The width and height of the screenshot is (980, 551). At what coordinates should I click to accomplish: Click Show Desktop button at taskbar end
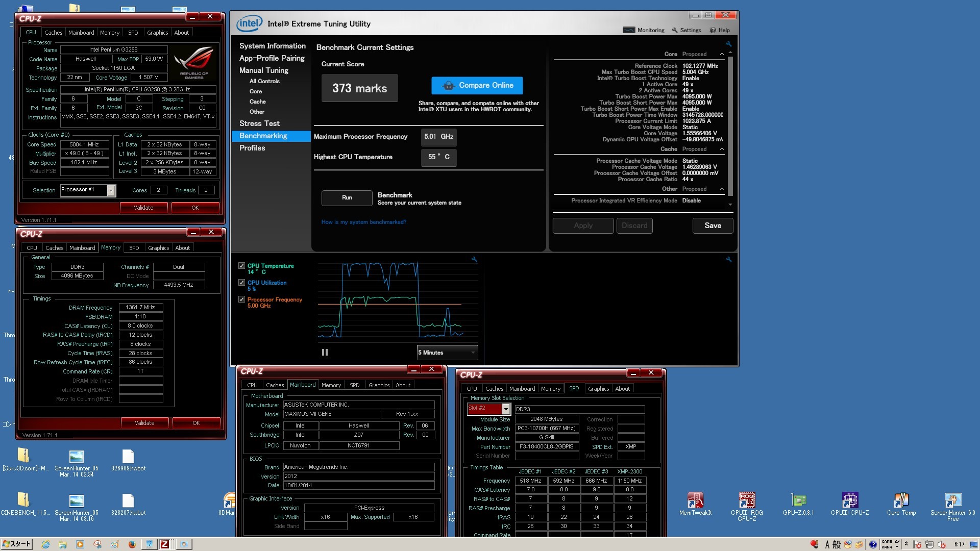974,544
